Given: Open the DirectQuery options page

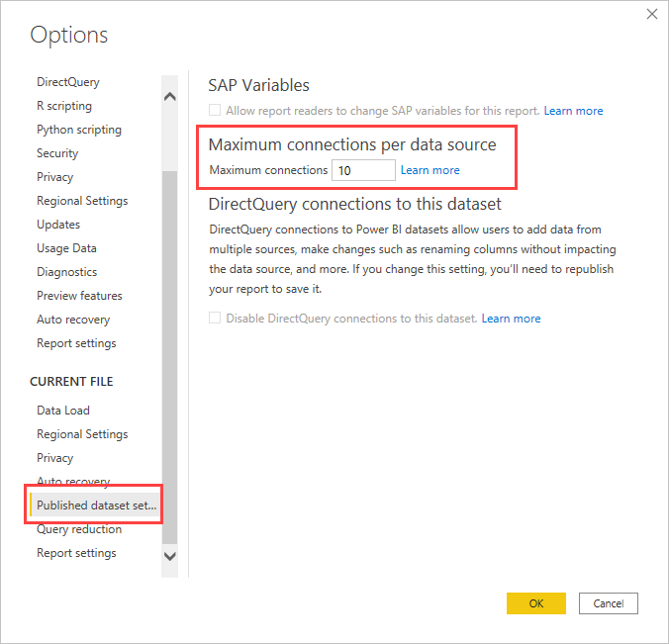Looking at the screenshot, I should [x=68, y=82].
